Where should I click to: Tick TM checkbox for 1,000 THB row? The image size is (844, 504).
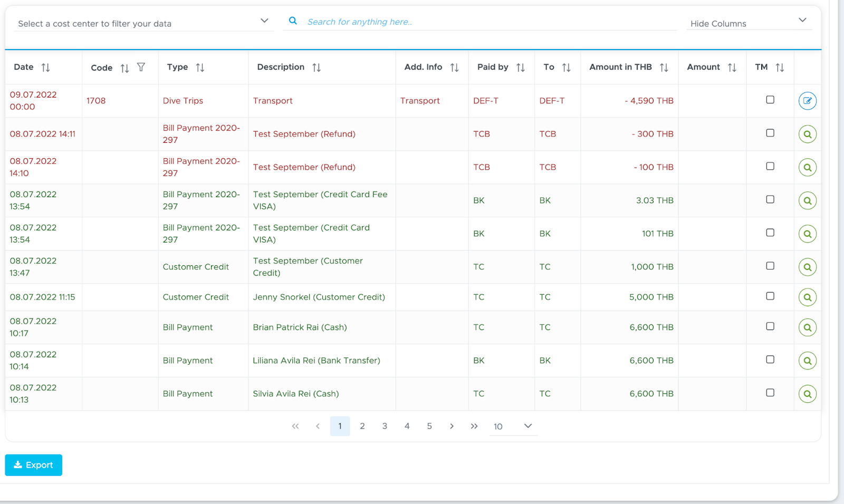click(x=770, y=266)
